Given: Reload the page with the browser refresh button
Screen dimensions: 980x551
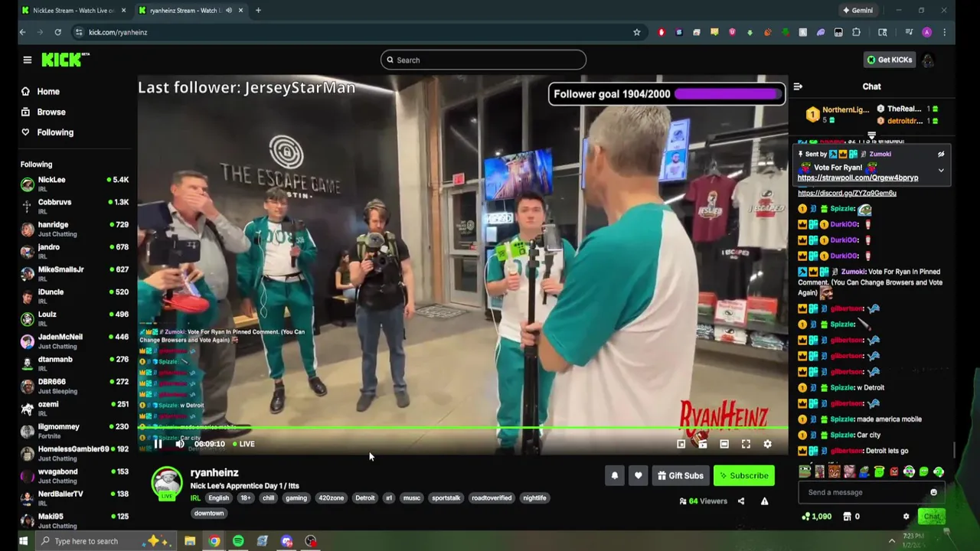Looking at the screenshot, I should click(x=57, y=32).
